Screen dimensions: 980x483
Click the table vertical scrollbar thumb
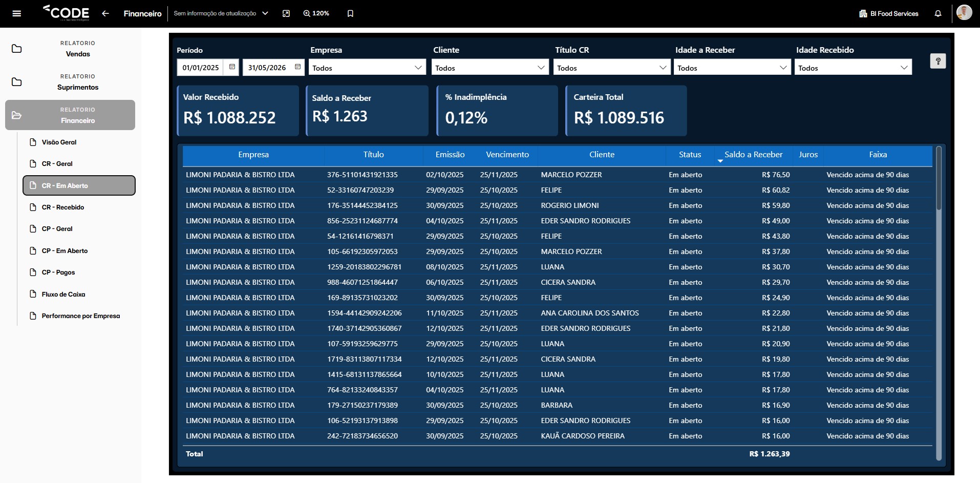point(939,178)
